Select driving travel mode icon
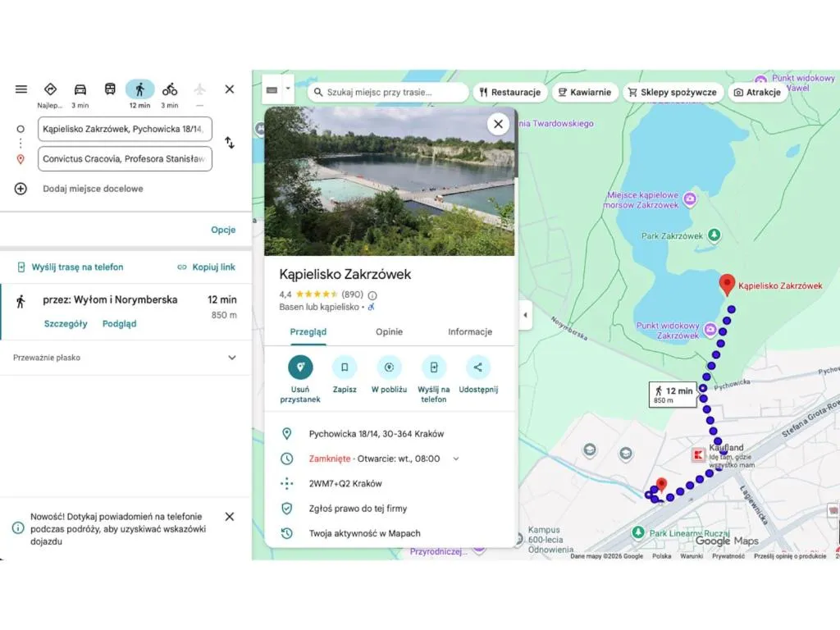840x630 pixels. click(80, 89)
